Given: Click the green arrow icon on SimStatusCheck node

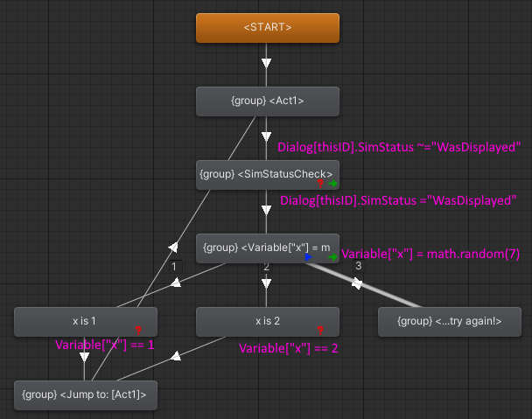Looking at the screenshot, I should coord(332,184).
